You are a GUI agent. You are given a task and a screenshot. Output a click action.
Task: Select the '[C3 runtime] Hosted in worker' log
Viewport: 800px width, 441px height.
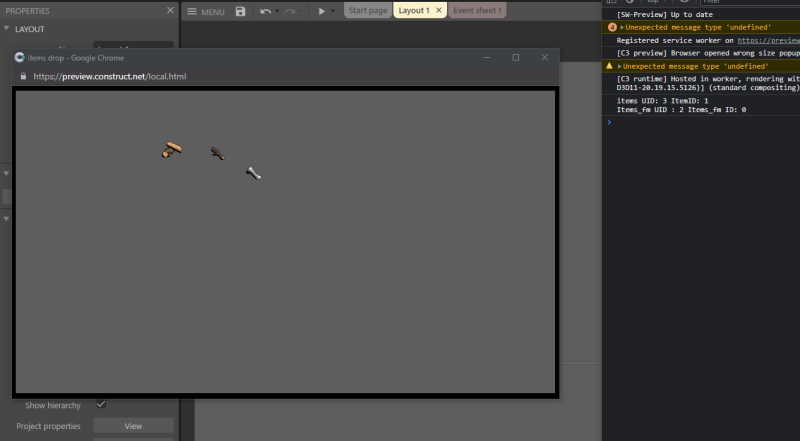[708, 83]
